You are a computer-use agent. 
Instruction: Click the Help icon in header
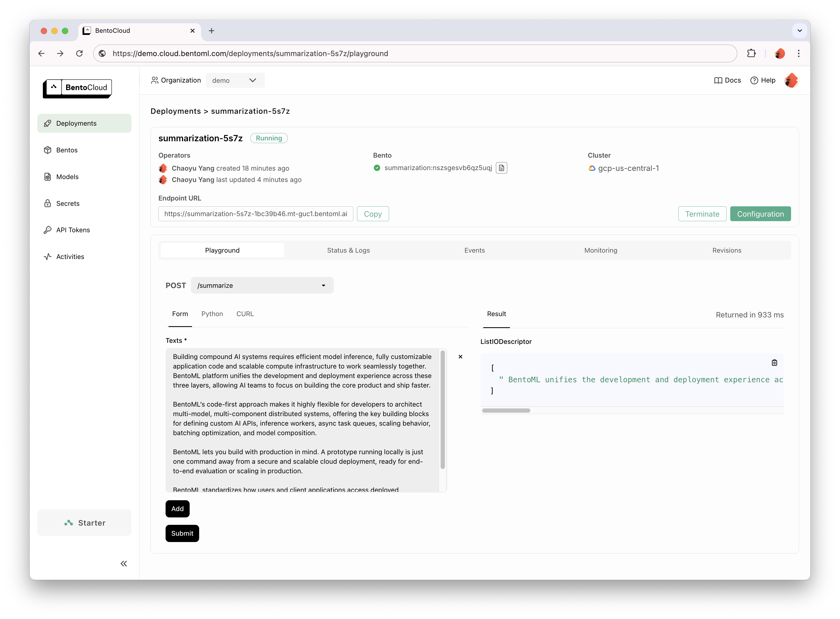click(x=754, y=80)
